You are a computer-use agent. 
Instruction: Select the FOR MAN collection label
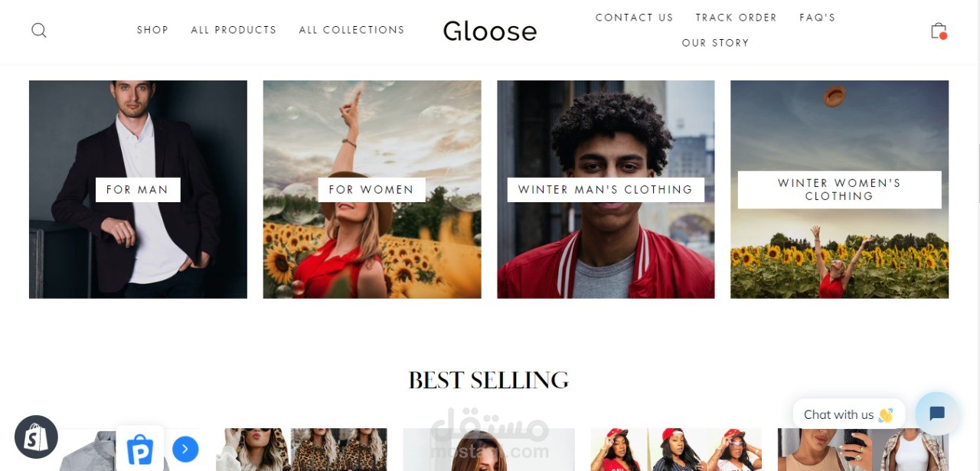coord(138,190)
